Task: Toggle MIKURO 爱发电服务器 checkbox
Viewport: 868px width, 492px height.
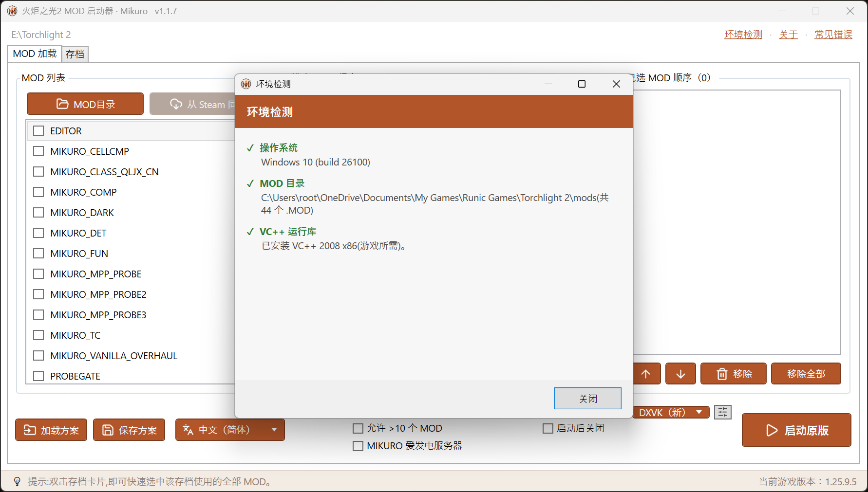Action: click(x=358, y=446)
